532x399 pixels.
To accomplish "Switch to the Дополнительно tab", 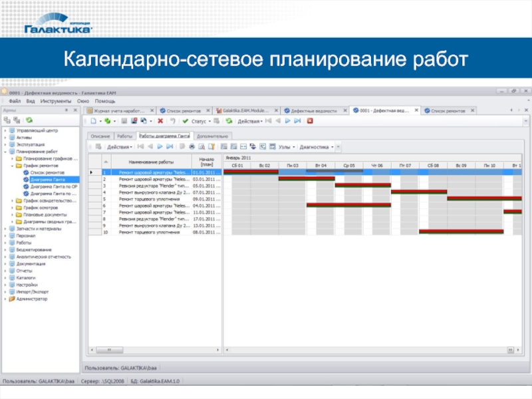I will click(x=212, y=136).
